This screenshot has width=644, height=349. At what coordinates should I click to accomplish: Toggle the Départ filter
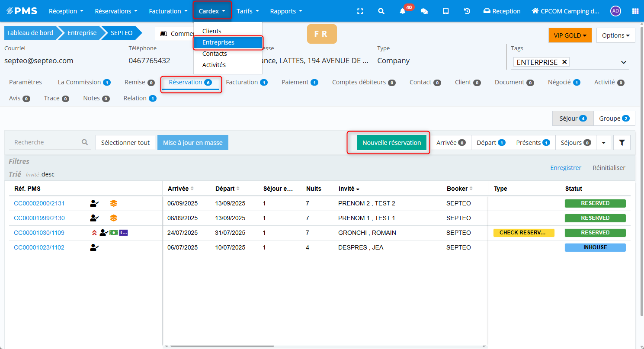pyautogui.click(x=490, y=143)
